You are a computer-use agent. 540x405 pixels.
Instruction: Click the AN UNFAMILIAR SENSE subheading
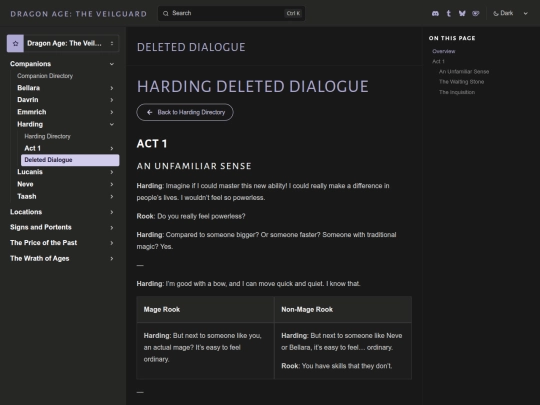[194, 166]
